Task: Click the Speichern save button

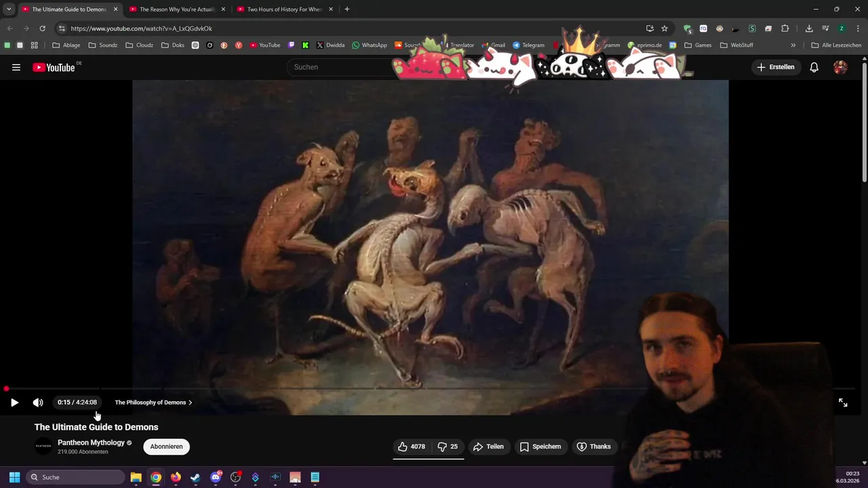Action: coord(540,447)
